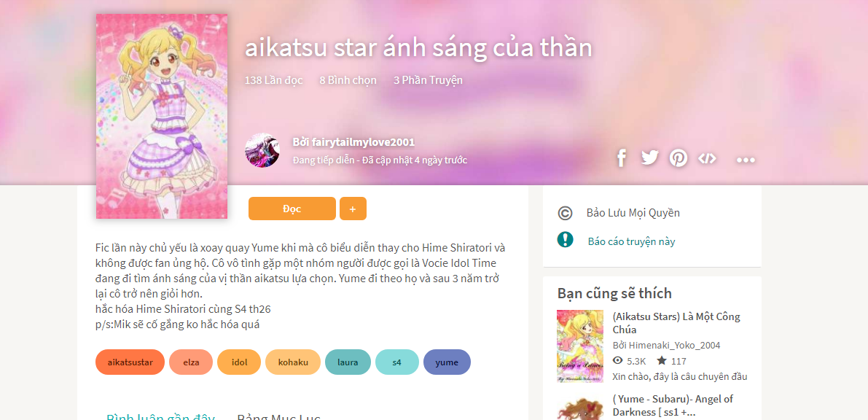Add story to library with plus button
Viewport: 868px width, 420px height.
click(353, 209)
